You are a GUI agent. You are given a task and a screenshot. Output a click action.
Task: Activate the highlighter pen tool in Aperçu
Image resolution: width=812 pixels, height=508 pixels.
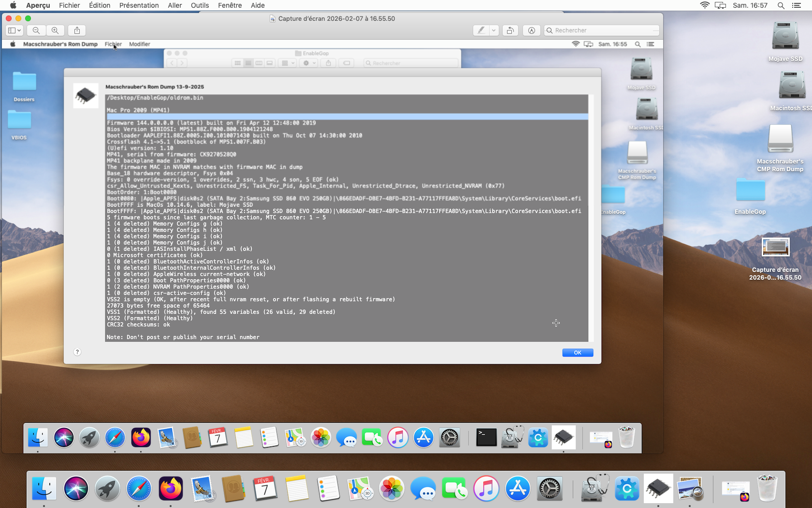(481, 30)
